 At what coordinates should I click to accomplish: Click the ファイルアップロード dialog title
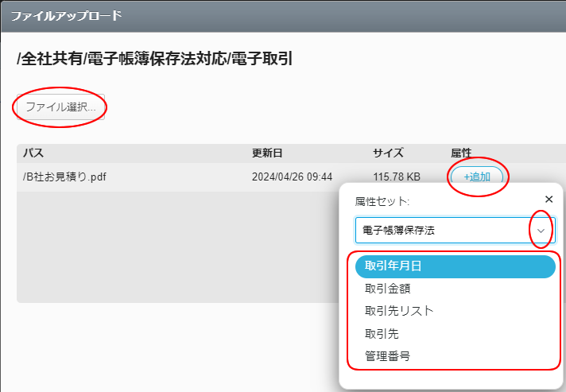click(x=67, y=16)
